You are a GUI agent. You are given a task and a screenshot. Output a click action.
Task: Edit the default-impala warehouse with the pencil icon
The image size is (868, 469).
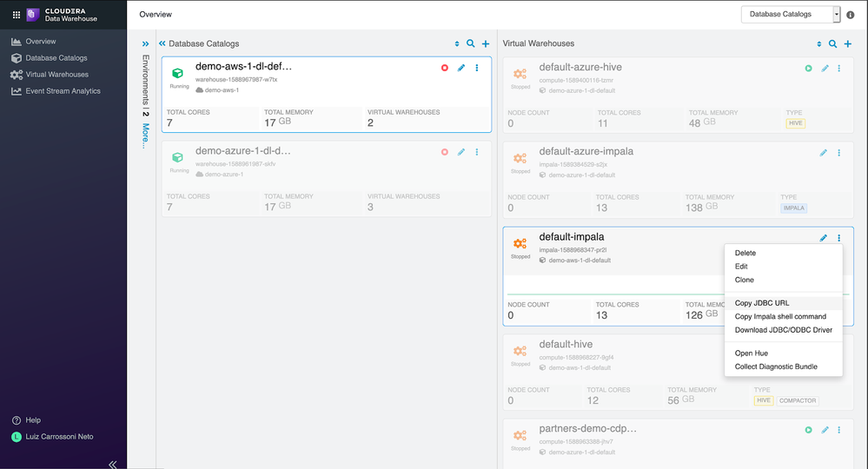click(x=824, y=238)
